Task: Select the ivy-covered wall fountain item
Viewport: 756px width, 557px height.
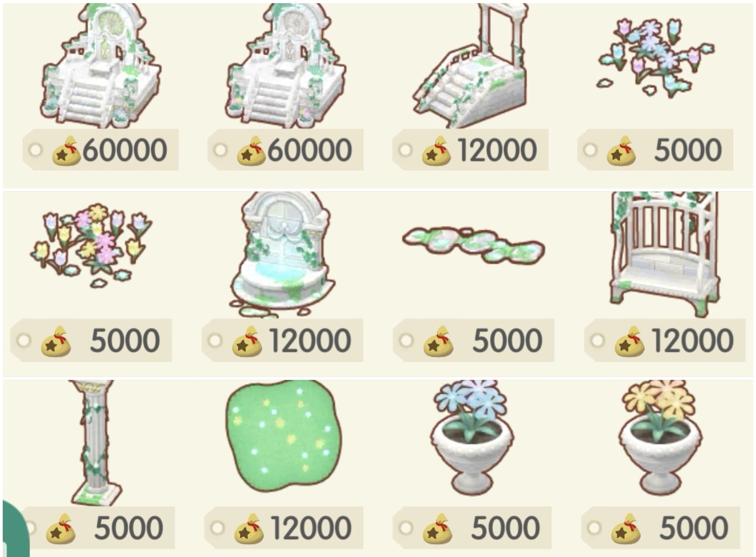Action: coord(283,254)
